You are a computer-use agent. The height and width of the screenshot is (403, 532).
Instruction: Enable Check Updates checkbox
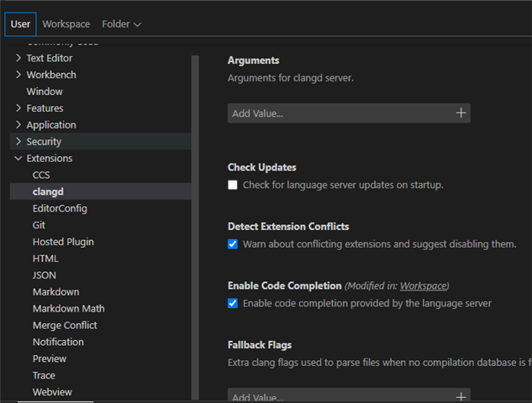pos(233,185)
